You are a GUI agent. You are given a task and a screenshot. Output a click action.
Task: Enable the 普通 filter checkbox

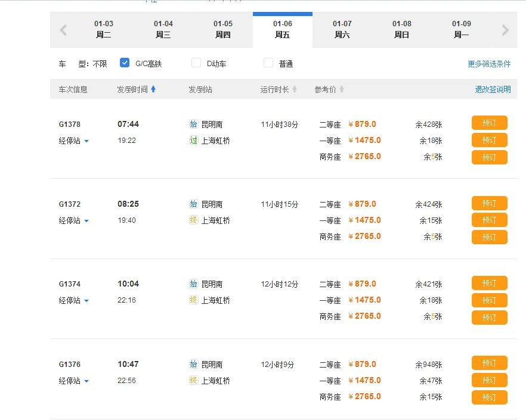click(268, 62)
